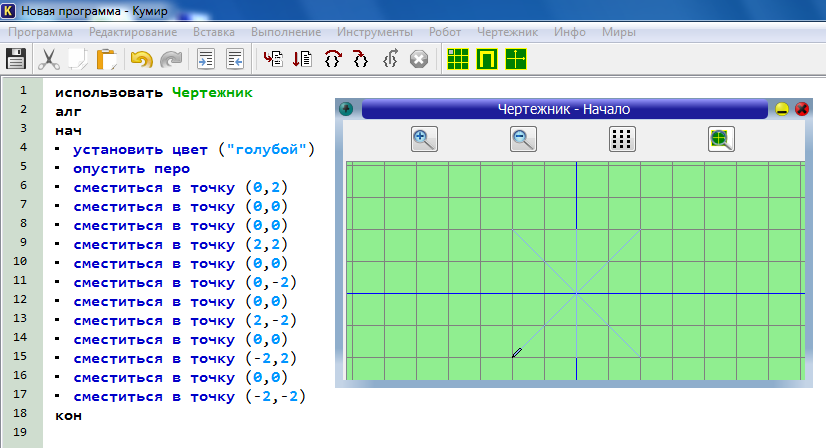826x448 pixels.
Task: Stop execution with grey X icon
Action: (419, 59)
